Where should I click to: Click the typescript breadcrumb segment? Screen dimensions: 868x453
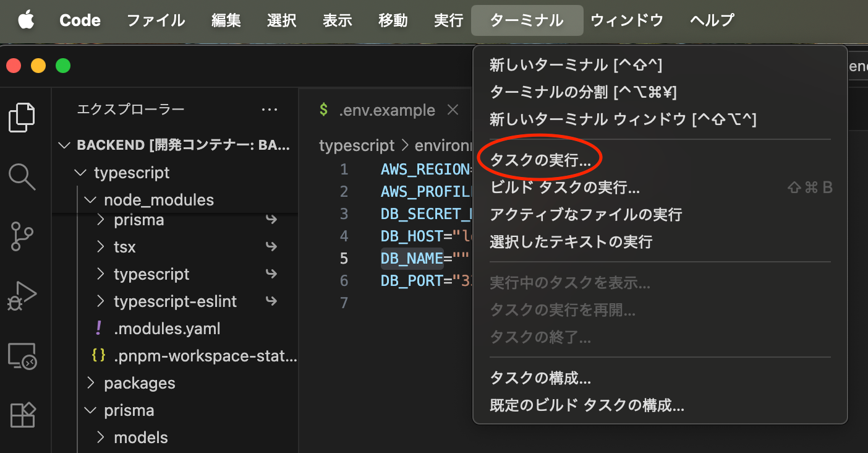coord(356,145)
